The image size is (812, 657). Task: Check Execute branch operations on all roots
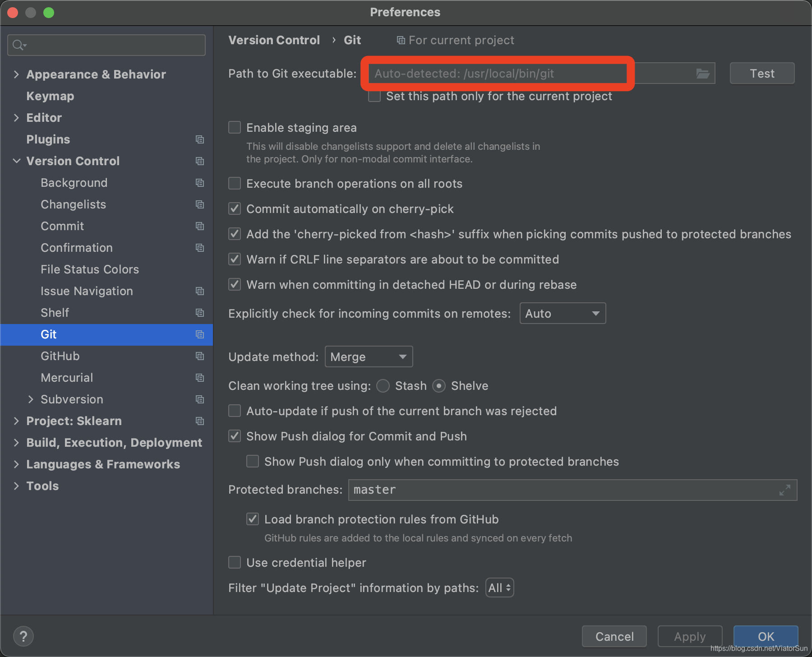[x=235, y=184]
